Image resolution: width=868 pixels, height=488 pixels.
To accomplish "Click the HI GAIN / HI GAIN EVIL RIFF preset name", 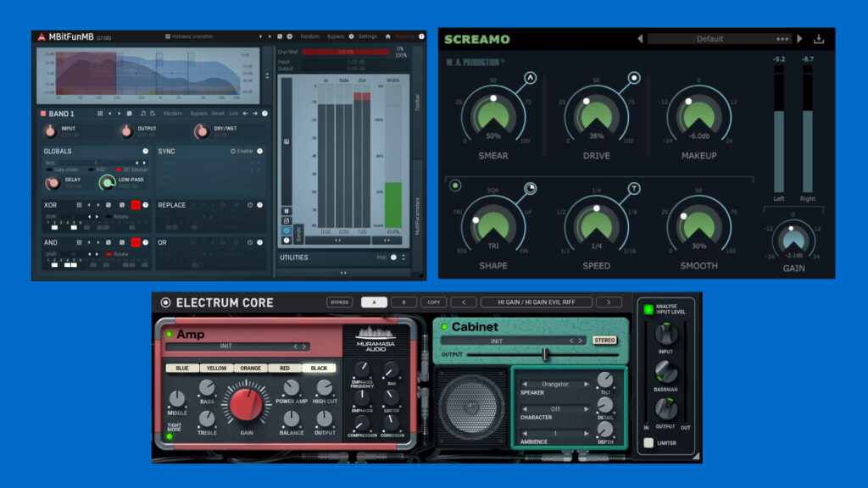I will point(536,301).
